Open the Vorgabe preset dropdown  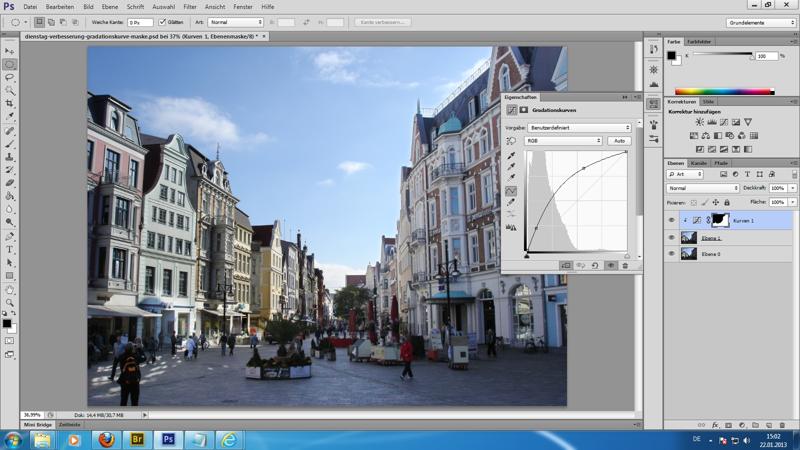579,128
